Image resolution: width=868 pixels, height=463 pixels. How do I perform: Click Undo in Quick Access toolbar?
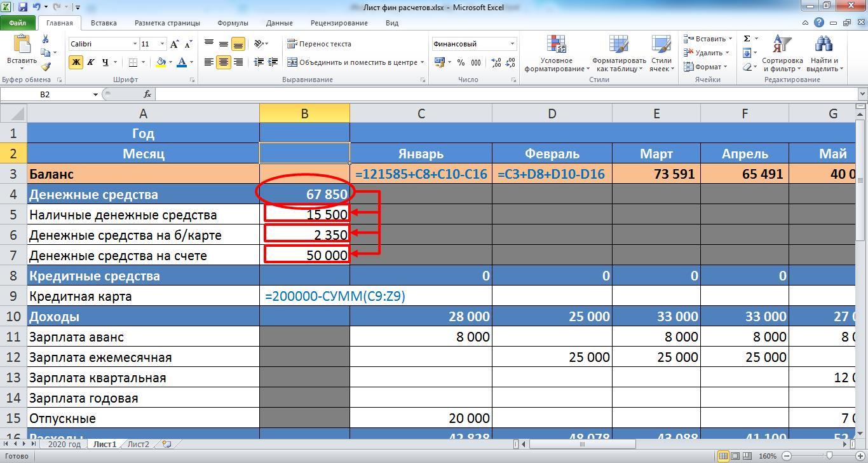[37, 7]
